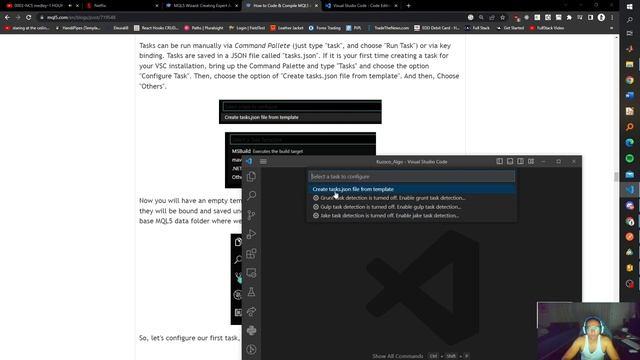Open the 'EDD Debit Card' bookmark
Viewport: 640px width, 360px height.
point(437,28)
